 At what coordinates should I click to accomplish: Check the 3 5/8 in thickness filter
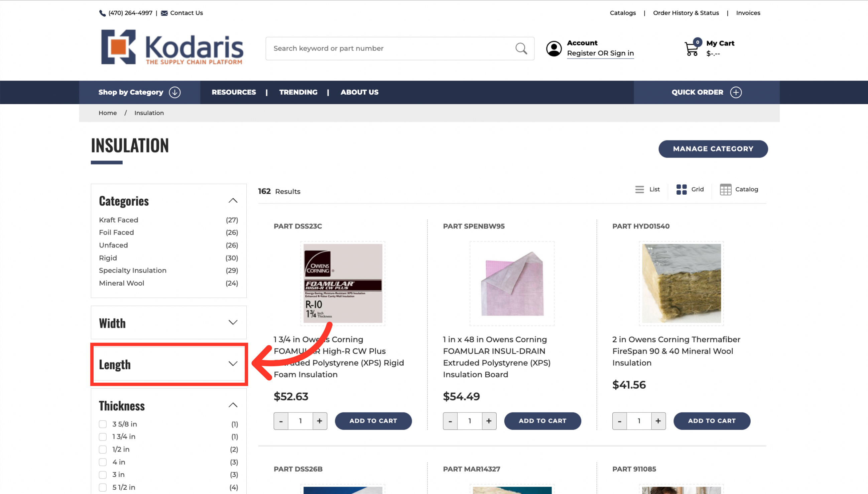pos(103,424)
